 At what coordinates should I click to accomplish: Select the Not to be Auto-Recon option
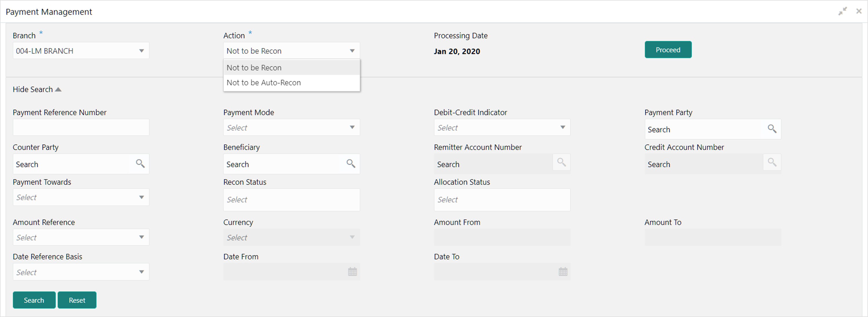263,83
